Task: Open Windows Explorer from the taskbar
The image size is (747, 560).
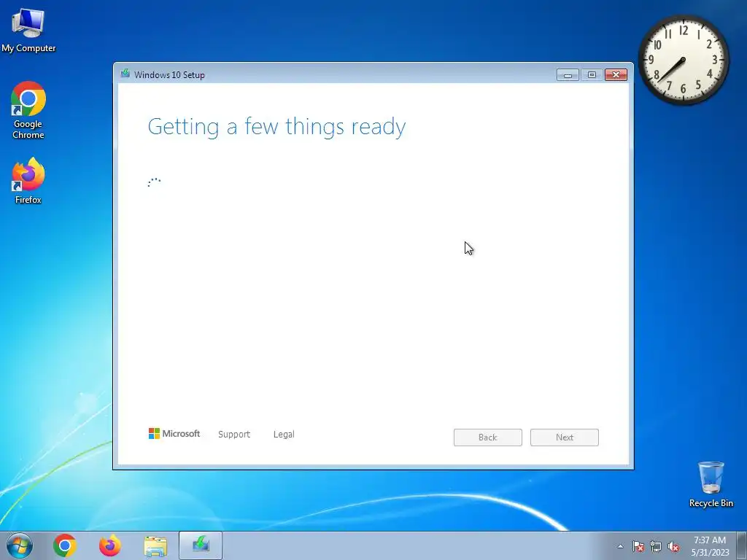Action: coord(155,546)
